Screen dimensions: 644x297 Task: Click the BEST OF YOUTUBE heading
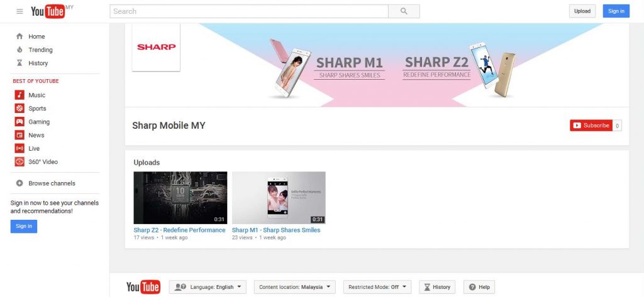coord(36,81)
